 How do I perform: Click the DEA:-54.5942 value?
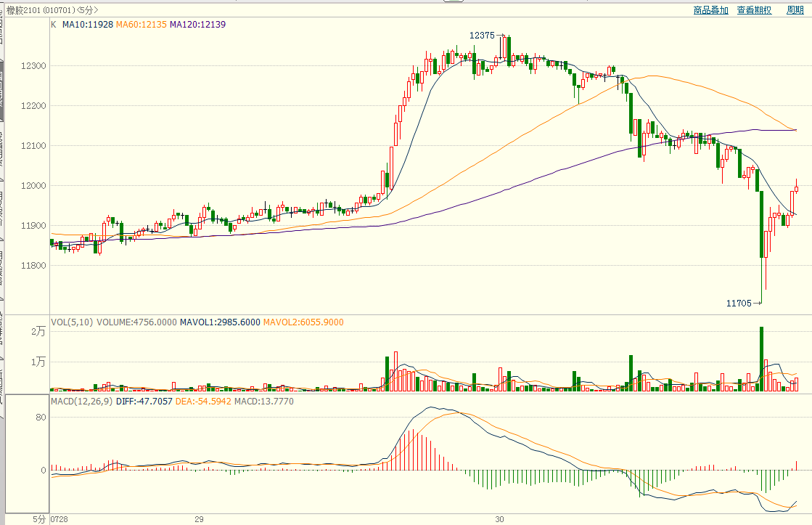(x=203, y=402)
